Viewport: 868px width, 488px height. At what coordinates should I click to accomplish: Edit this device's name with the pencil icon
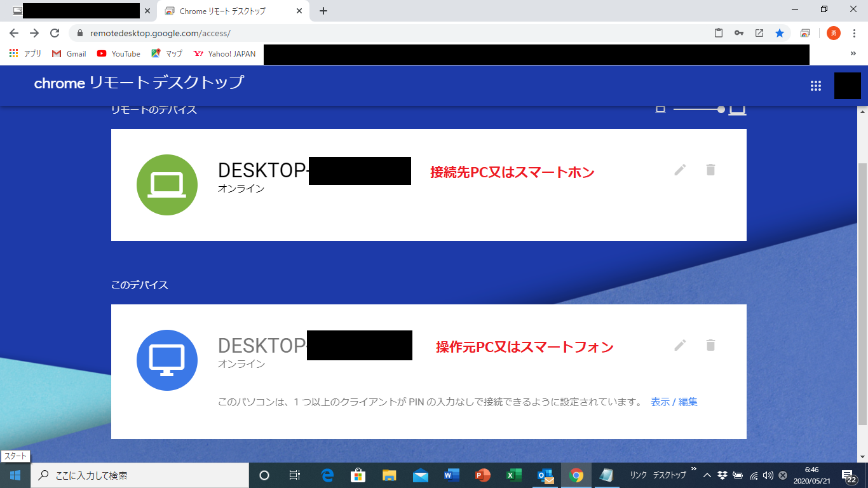click(x=680, y=345)
